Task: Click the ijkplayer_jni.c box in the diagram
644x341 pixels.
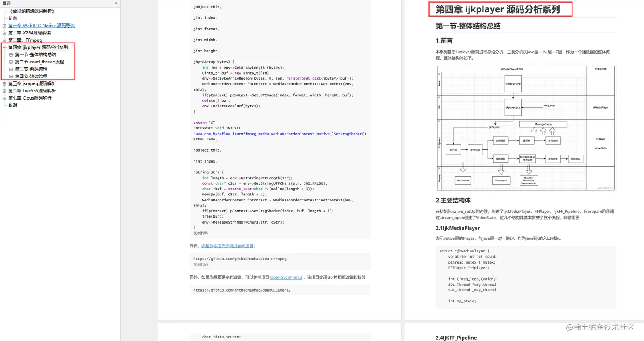Action: pyautogui.click(x=513, y=107)
